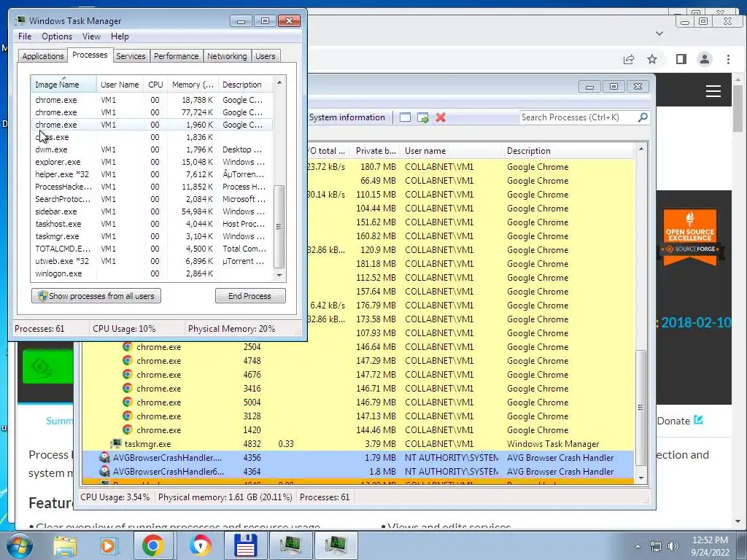The image size is (747, 560).
Task: Click Process Hacker list scroll-up arrow
Action: [641, 149]
